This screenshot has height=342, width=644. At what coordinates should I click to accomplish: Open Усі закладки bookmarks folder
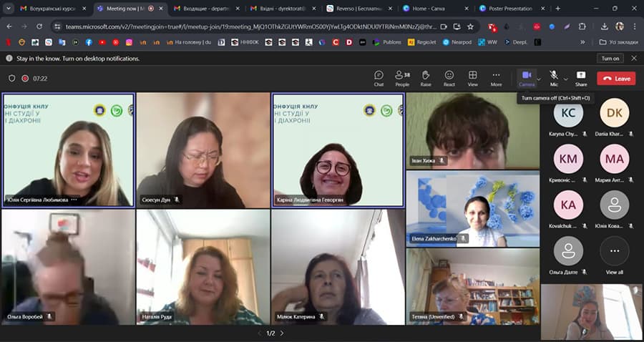point(619,42)
